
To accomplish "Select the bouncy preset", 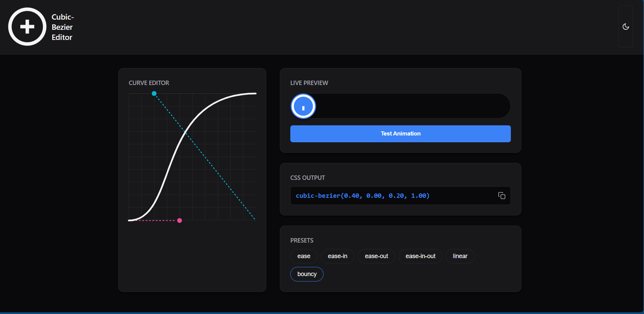I will point(307,274).
